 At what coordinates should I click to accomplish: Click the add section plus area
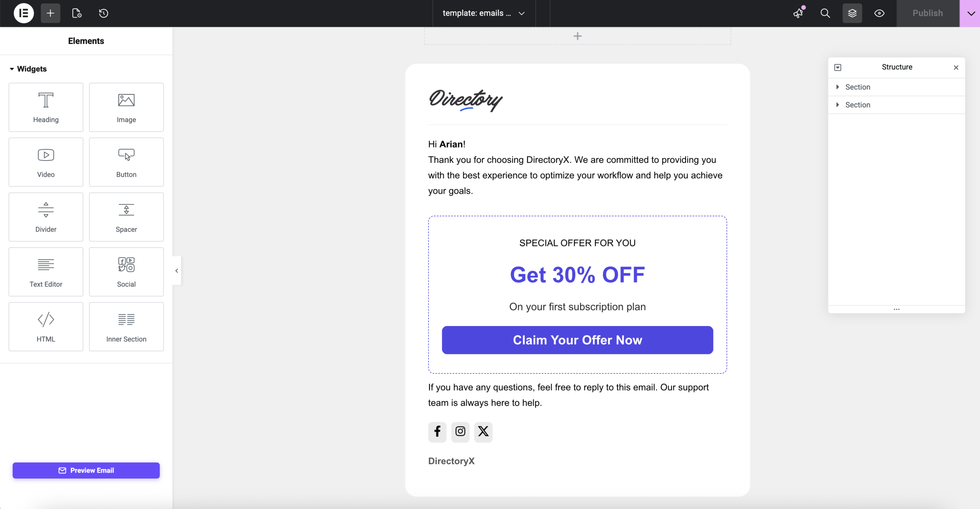[577, 36]
